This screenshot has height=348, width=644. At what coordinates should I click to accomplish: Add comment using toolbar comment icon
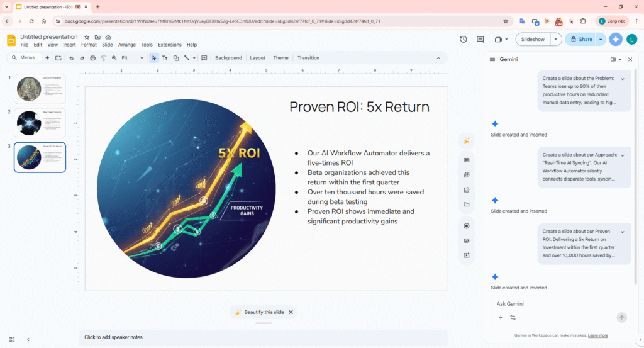point(204,58)
